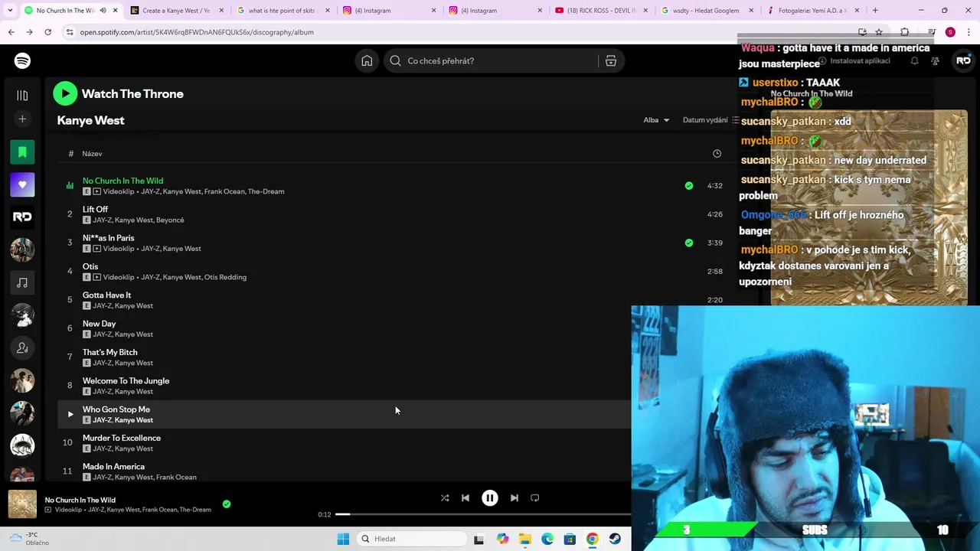Open now-playing album cover thumbnail
Viewport: 980px width, 551px height.
[22, 504]
